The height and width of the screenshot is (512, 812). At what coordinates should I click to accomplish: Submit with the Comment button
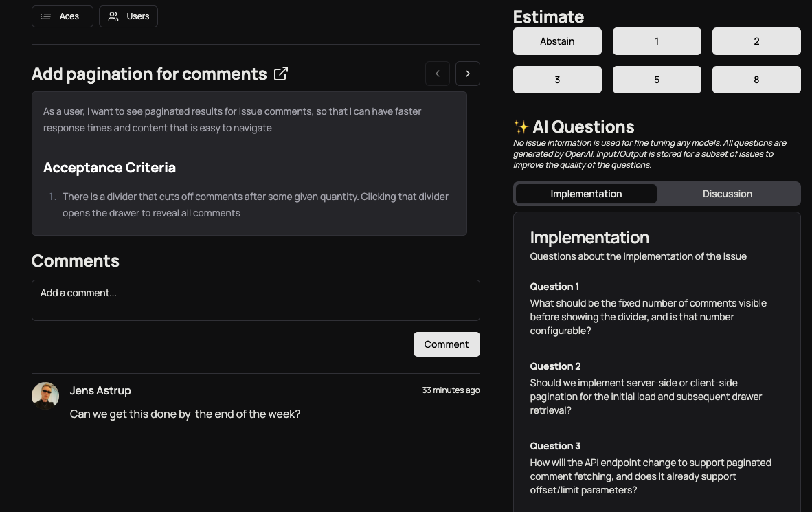click(447, 344)
